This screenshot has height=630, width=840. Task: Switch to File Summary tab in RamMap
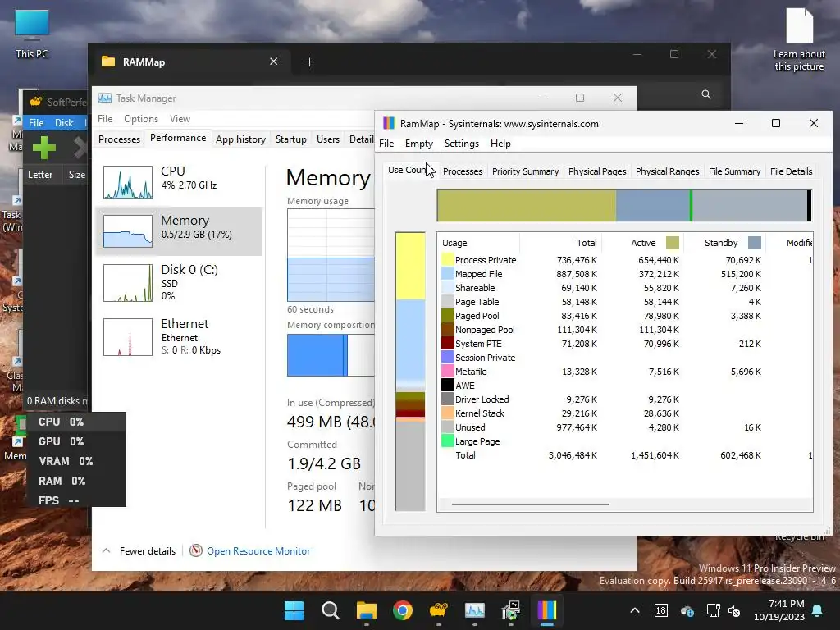pyautogui.click(x=734, y=171)
